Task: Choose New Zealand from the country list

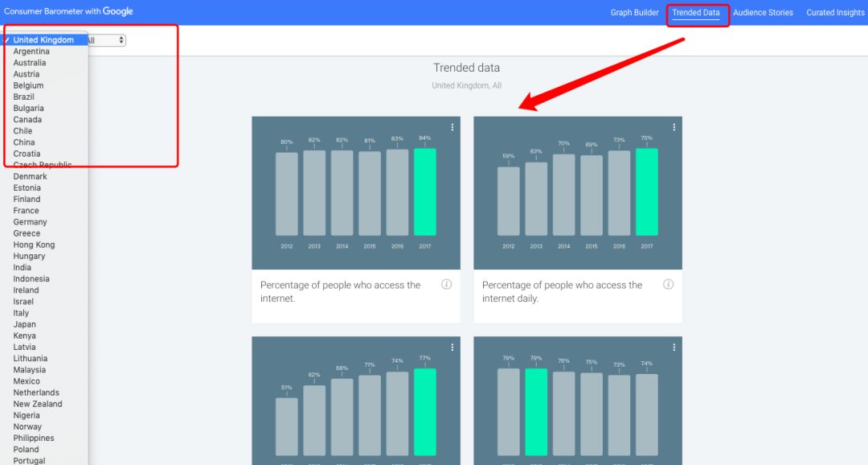Action: pyautogui.click(x=38, y=404)
